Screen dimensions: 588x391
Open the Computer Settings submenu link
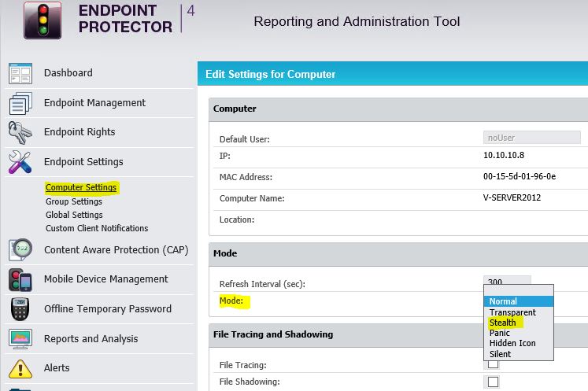(80, 187)
